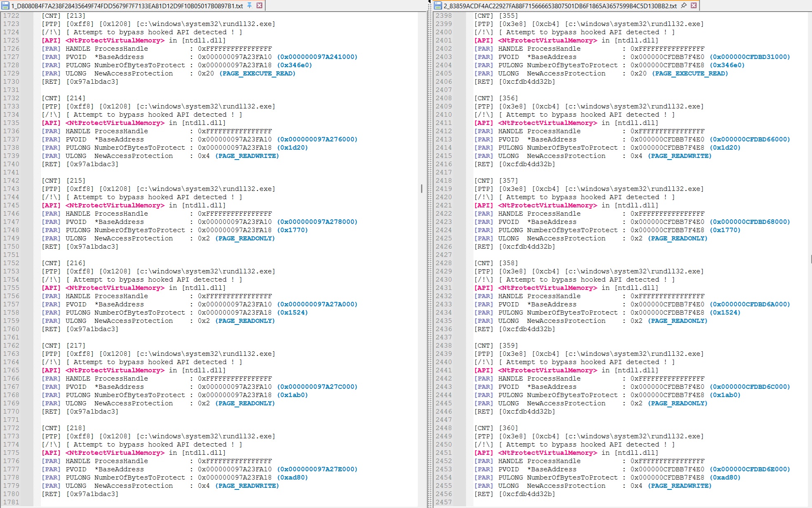Image resolution: width=812 pixels, height=508 pixels.
Task: Click rundll32.exe path on right line 2399
Action: click(x=634, y=24)
